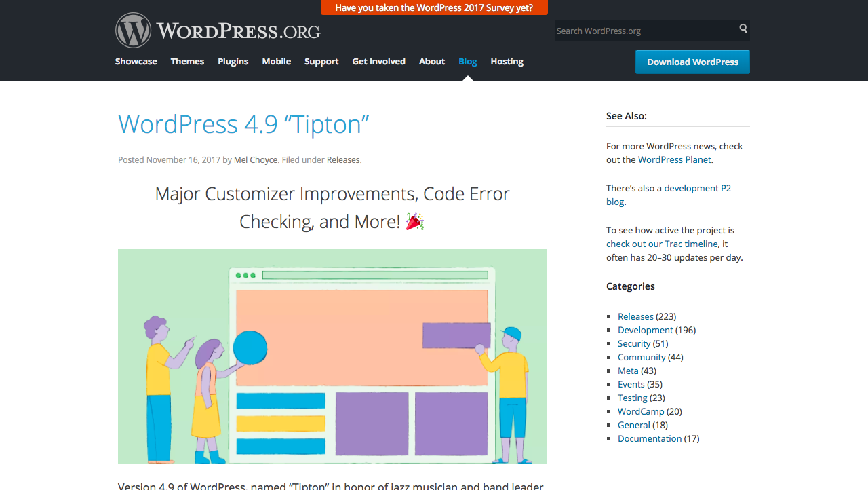Open the WordPress 4.9 "Tipton" post title
This screenshot has height=490, width=868.
tap(243, 124)
